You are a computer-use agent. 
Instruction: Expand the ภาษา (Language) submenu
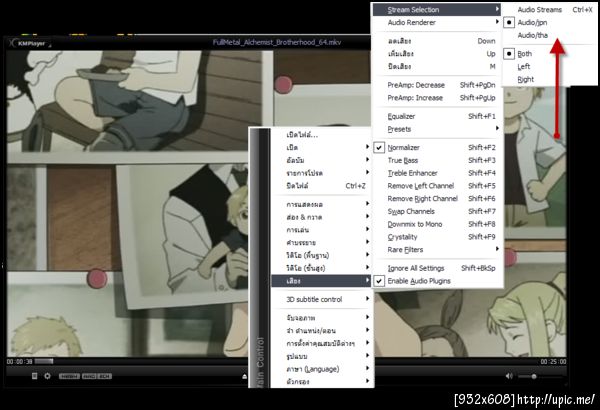click(x=321, y=369)
